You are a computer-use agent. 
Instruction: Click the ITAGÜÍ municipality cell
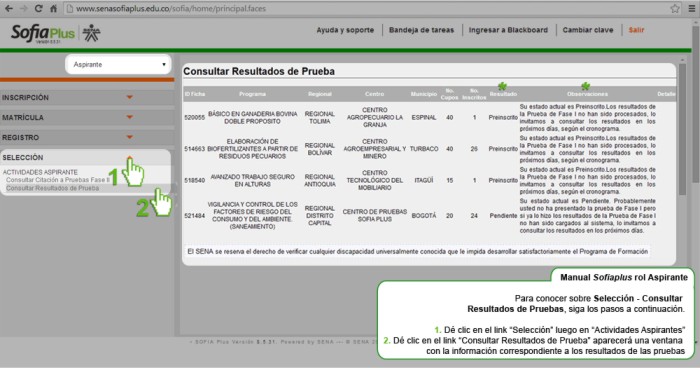[x=424, y=180]
